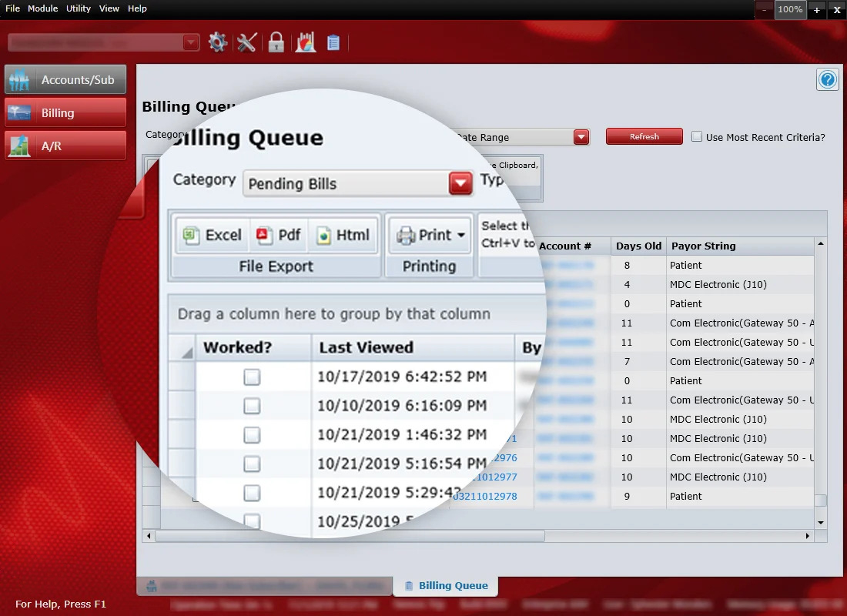Increase zoom using the plus control

(x=816, y=10)
